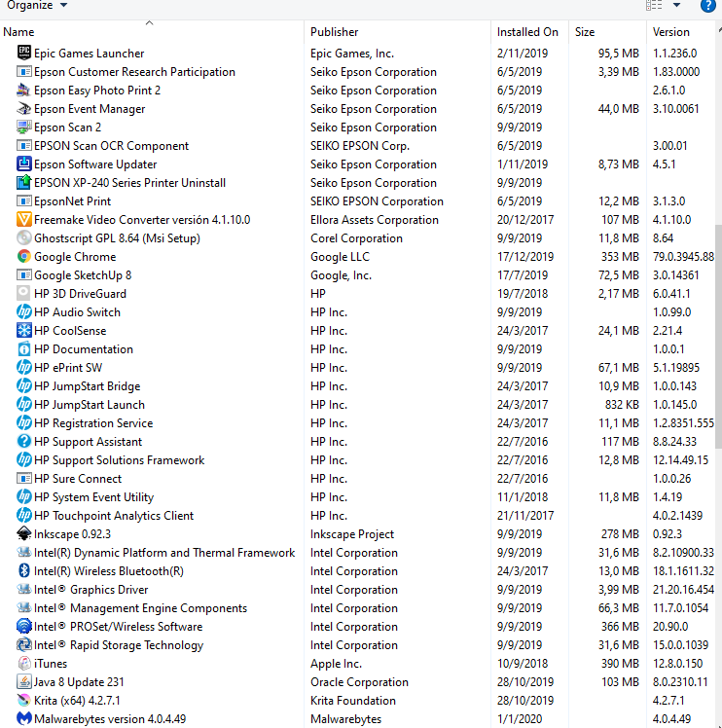
Task: Click the Ghostscript GPL disc icon
Action: [x=23, y=237]
